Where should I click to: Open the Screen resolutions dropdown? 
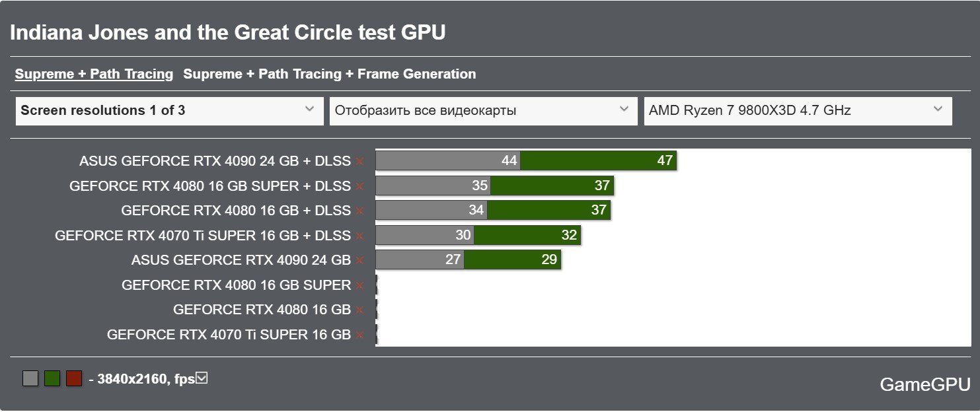click(169, 111)
